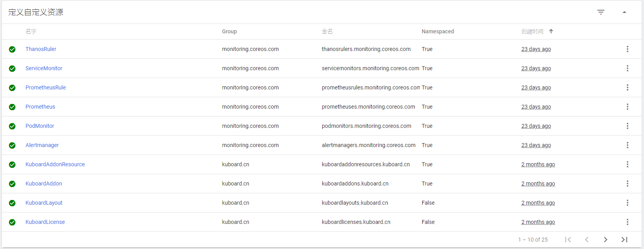The height and width of the screenshot is (249, 644).
Task: Select kuboardaddonresources.kuboard.cn full name
Action: pyautogui.click(x=366, y=164)
